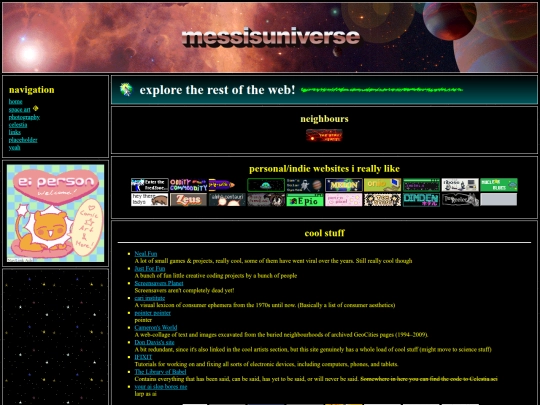The height and width of the screenshot is (405, 540).
Task: Open the astronaut and Jupiter badge
Action: (305, 185)
